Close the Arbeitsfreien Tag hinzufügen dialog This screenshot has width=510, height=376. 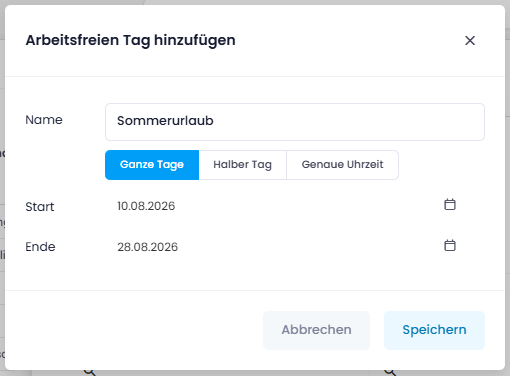[470, 41]
